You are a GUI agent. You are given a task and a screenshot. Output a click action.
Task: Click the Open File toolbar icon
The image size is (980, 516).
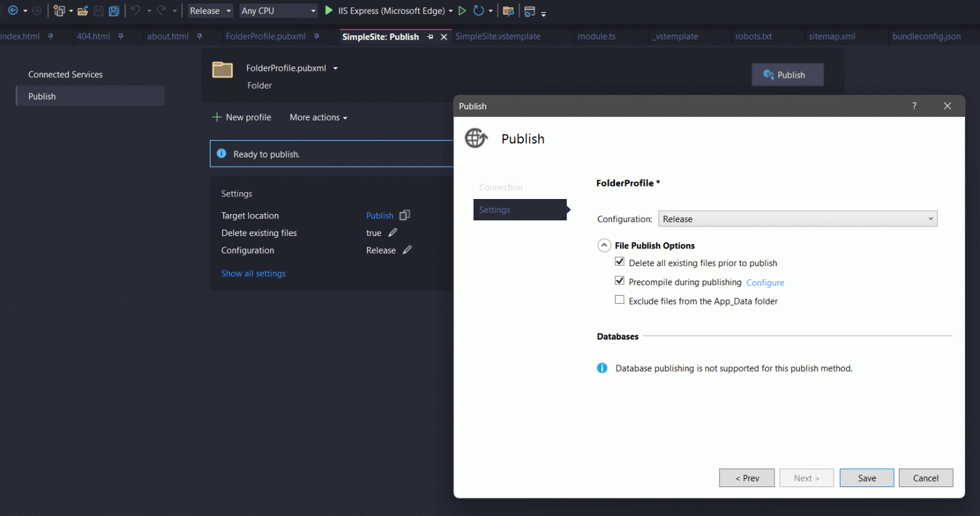(84, 11)
